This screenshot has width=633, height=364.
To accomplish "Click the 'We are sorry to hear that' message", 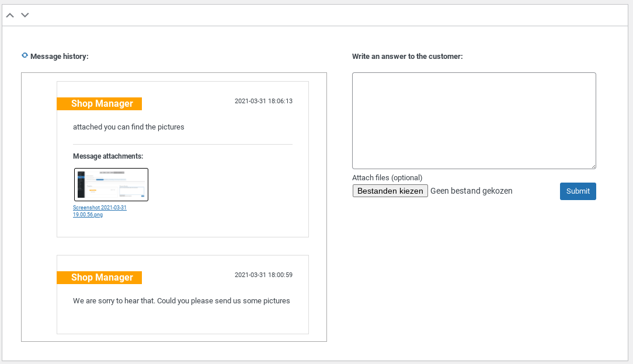I will (x=181, y=301).
